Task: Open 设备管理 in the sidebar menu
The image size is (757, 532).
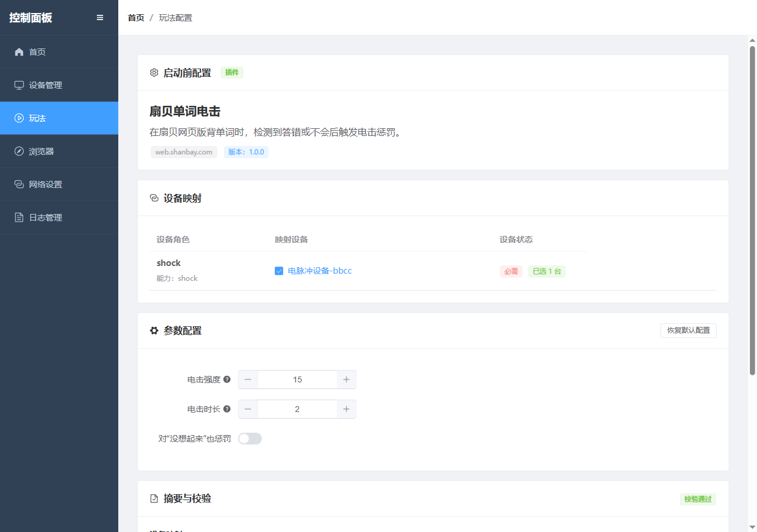Action: click(59, 85)
